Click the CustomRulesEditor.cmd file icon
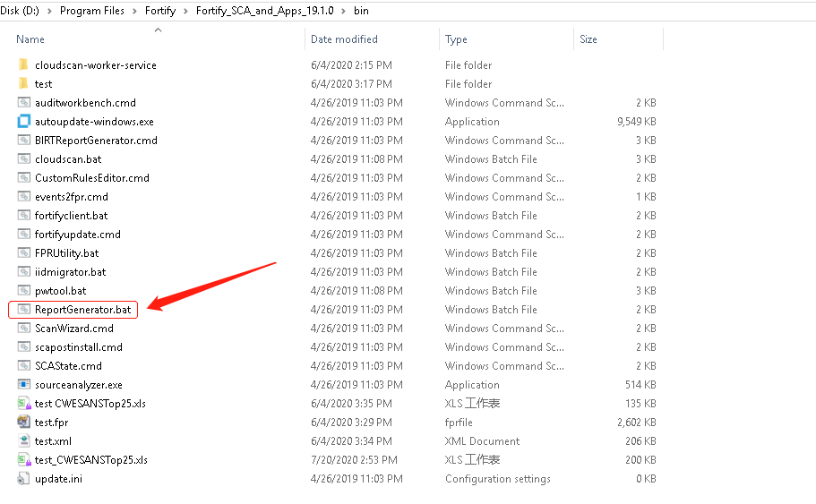The width and height of the screenshot is (816, 504). tap(24, 177)
